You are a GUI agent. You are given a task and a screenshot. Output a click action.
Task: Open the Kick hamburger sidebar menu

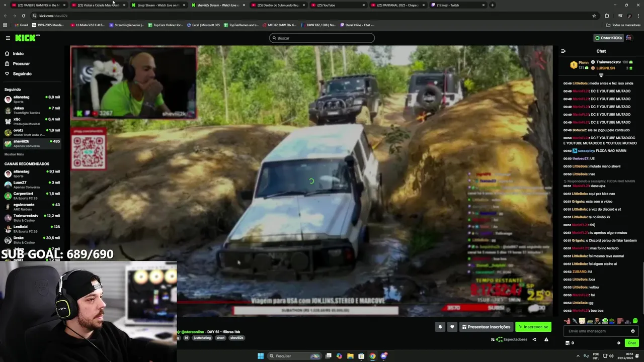point(8,38)
